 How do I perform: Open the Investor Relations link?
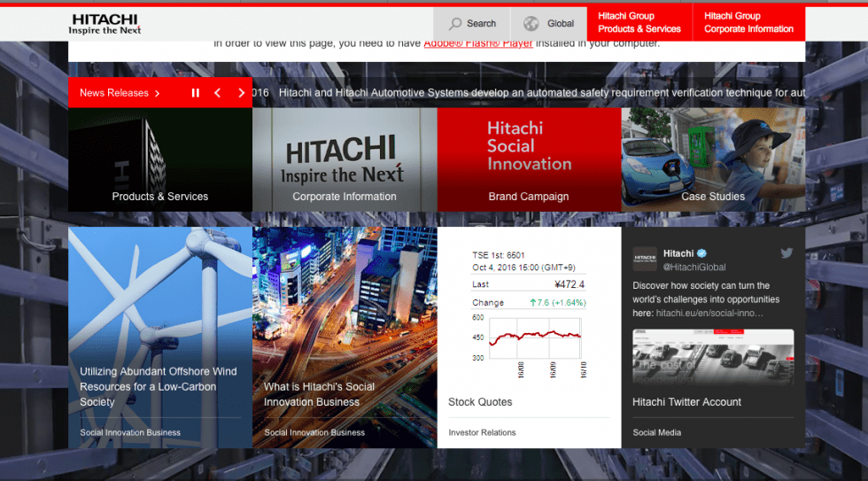click(x=482, y=432)
